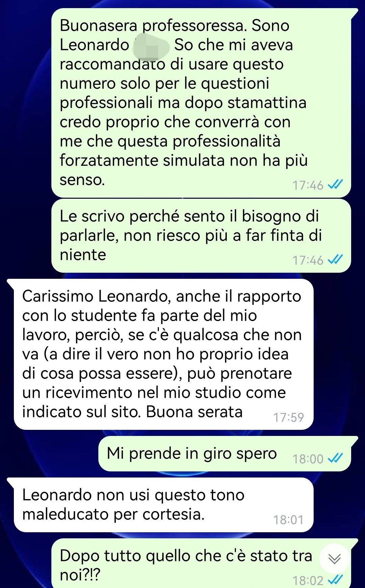The image size is (365, 588).
Task: Tap the 18:01 timestamp on received reply
Action: click(x=289, y=520)
